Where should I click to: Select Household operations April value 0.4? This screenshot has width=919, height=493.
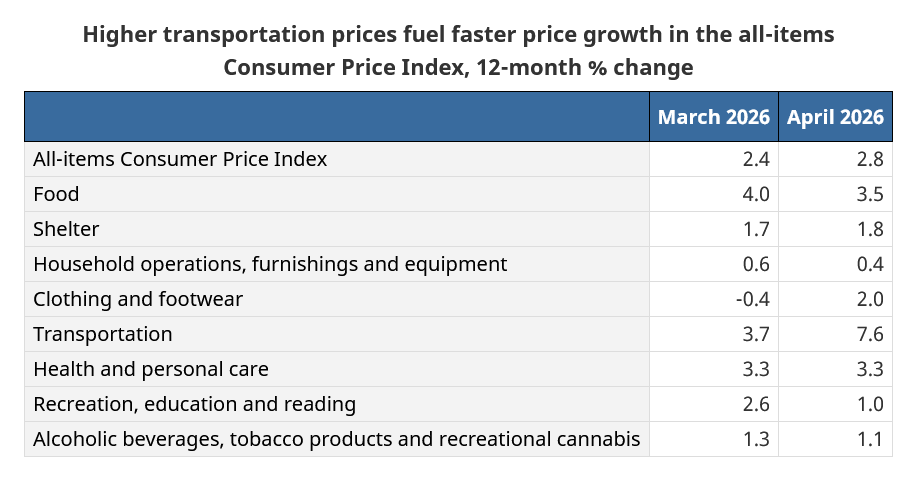tap(870, 264)
